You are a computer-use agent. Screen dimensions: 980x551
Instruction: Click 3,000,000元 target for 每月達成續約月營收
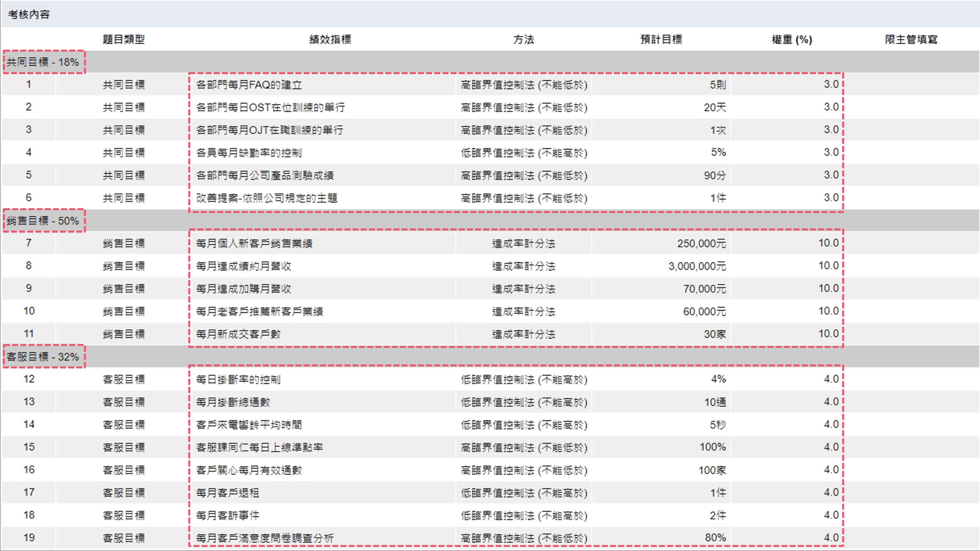[x=697, y=266]
